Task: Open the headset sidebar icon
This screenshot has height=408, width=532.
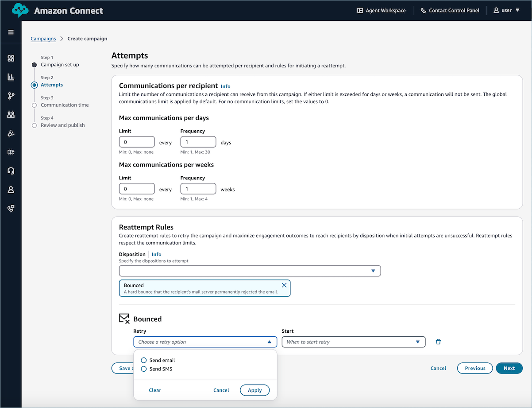Action: (x=11, y=171)
